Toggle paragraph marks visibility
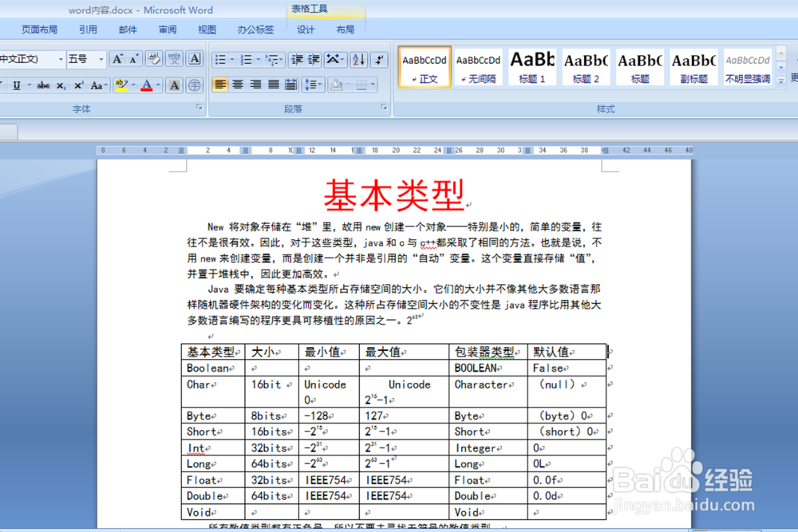 379,58
